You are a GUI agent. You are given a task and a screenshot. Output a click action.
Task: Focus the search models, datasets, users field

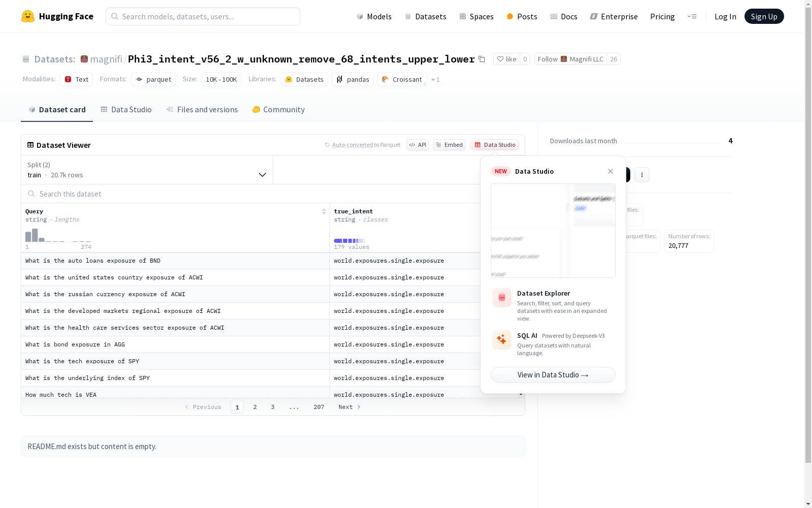tap(203, 16)
